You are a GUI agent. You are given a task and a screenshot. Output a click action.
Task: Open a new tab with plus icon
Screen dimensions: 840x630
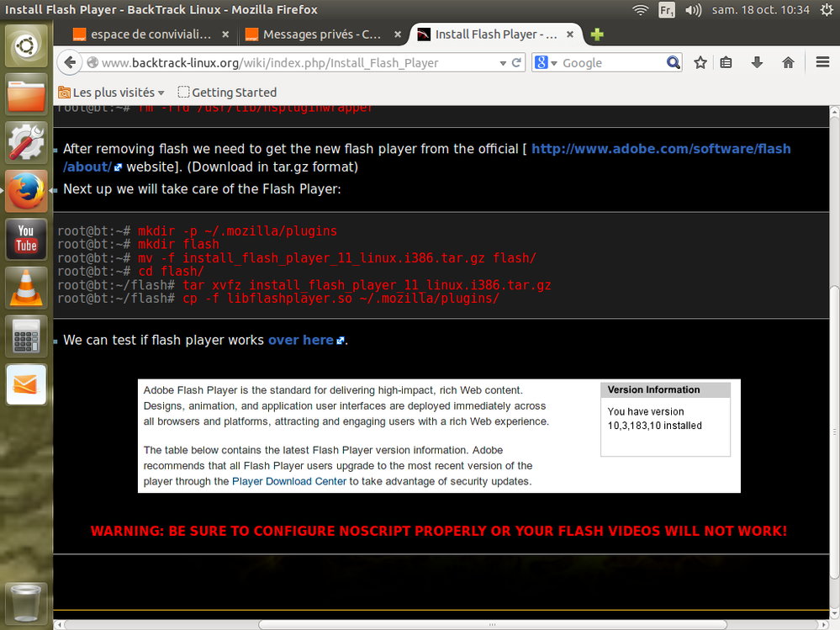597,34
